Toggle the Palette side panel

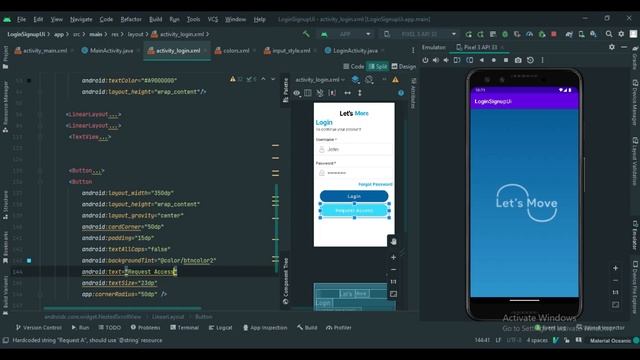coord(285,90)
